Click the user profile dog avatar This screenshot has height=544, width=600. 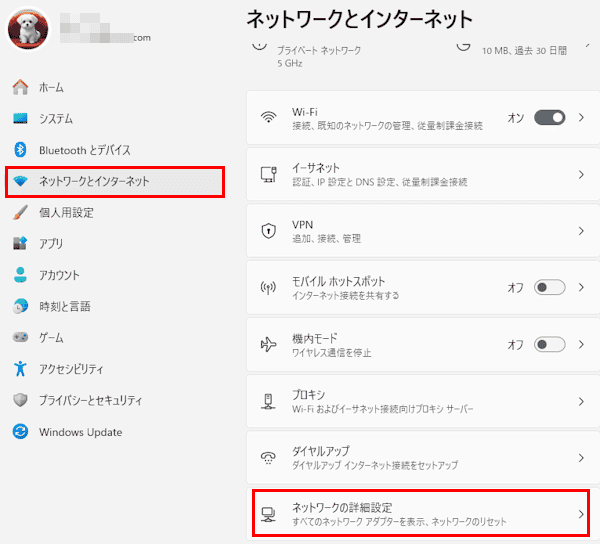(28, 29)
